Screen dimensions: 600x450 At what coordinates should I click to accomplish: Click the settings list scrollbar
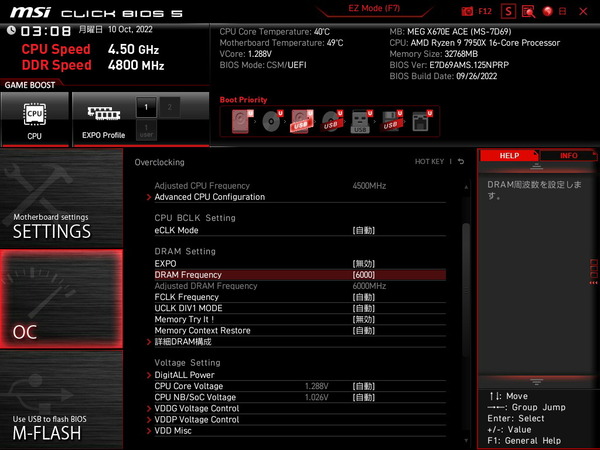pyautogui.click(x=466, y=291)
